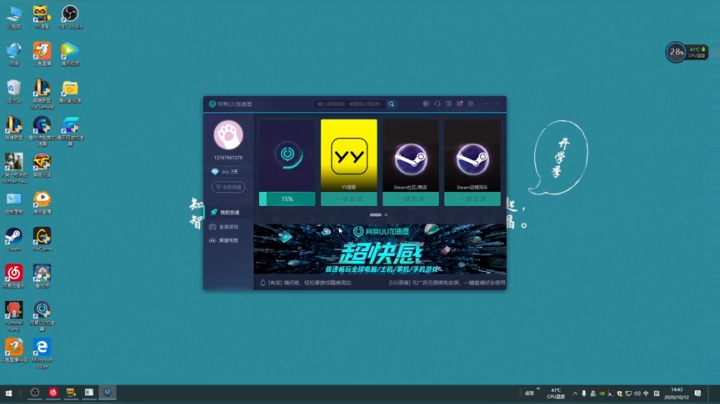Open the notification center icon

tap(698, 393)
